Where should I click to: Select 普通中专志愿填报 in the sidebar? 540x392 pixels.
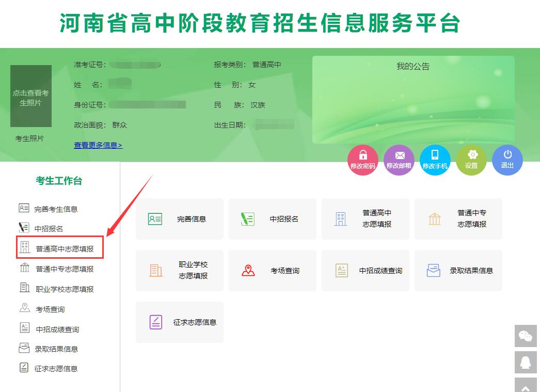click(x=56, y=269)
